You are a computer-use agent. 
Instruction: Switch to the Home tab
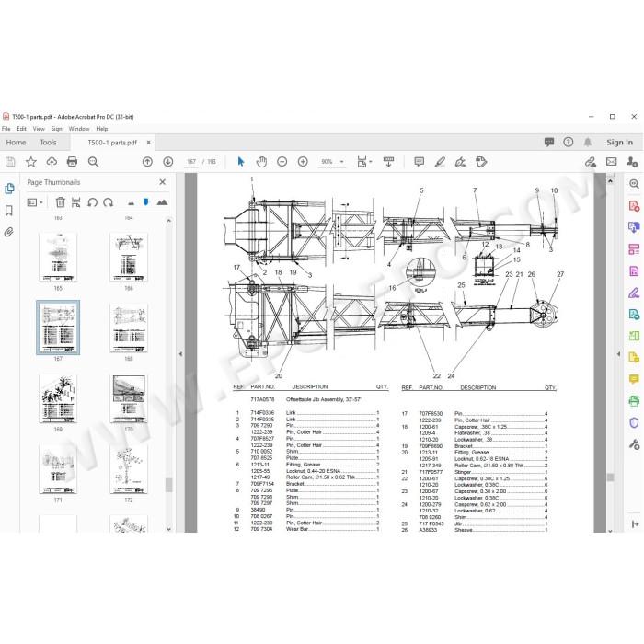16,143
